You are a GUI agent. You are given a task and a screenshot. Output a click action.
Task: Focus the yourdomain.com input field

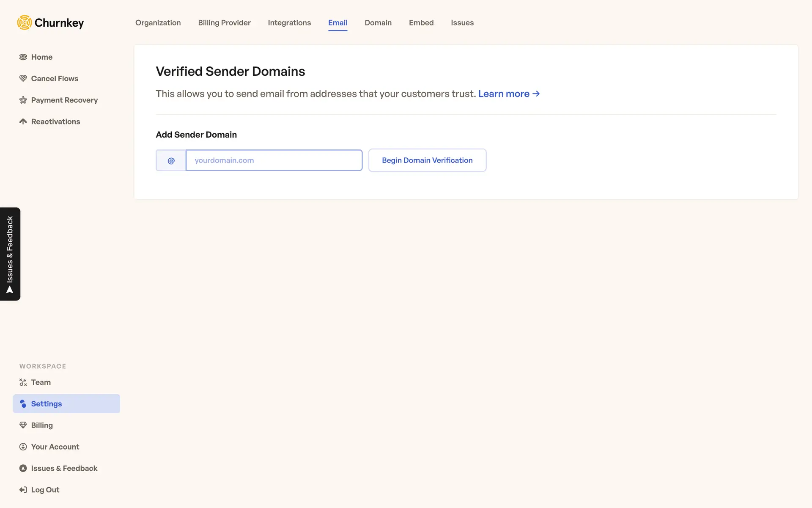tap(274, 160)
